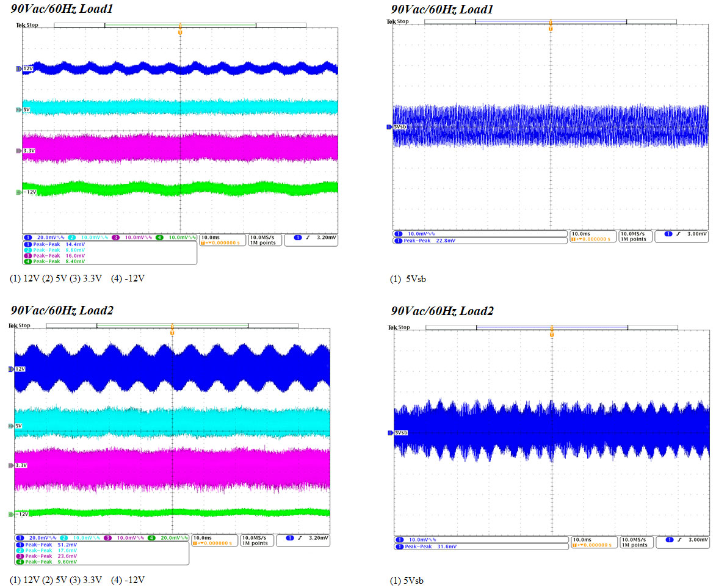Click the 10.0ms timebase box in bottom-right scope

pos(593,542)
